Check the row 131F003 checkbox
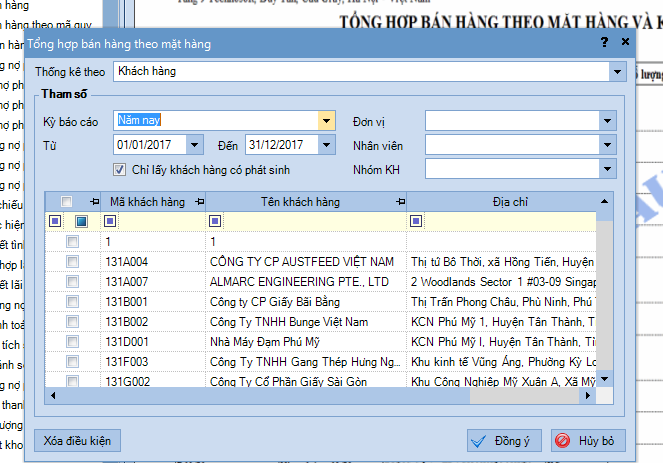The image size is (663, 463). click(72, 361)
